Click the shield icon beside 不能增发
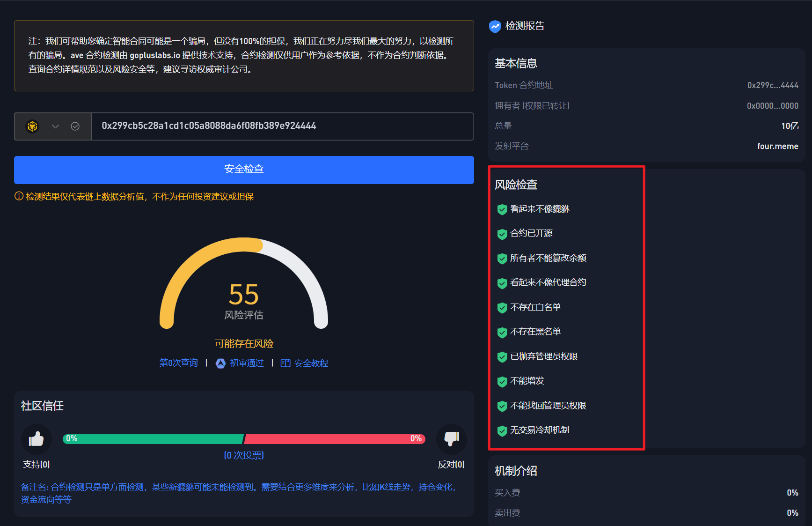This screenshot has height=526, width=812. point(502,381)
